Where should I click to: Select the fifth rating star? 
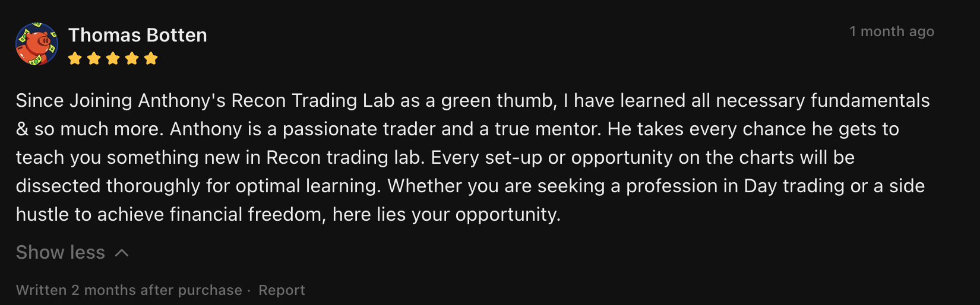(151, 58)
